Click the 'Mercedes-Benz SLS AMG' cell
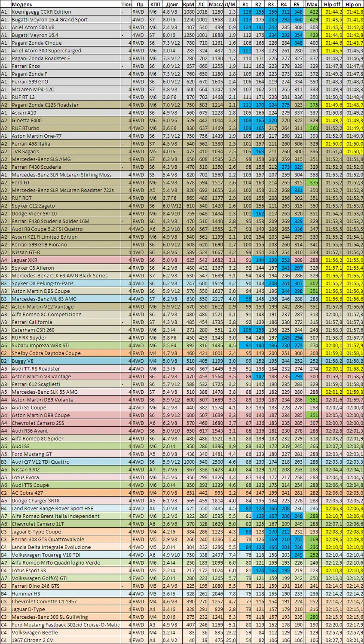Image resolution: width=364 pixels, height=644 pixels. [x=65, y=159]
